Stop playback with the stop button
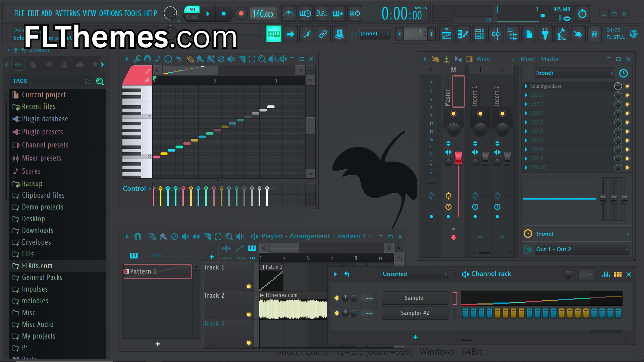Viewport: 644px width, 362px height. (x=224, y=14)
